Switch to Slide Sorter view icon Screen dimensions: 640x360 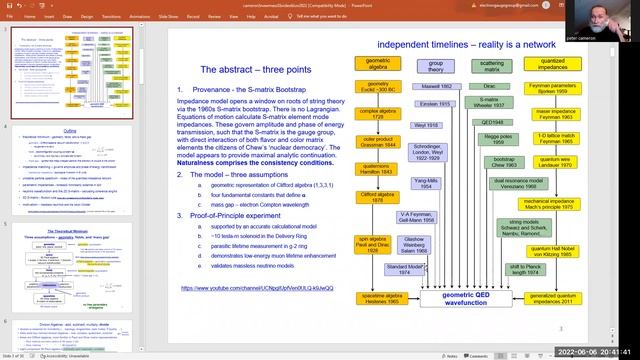[514, 356]
